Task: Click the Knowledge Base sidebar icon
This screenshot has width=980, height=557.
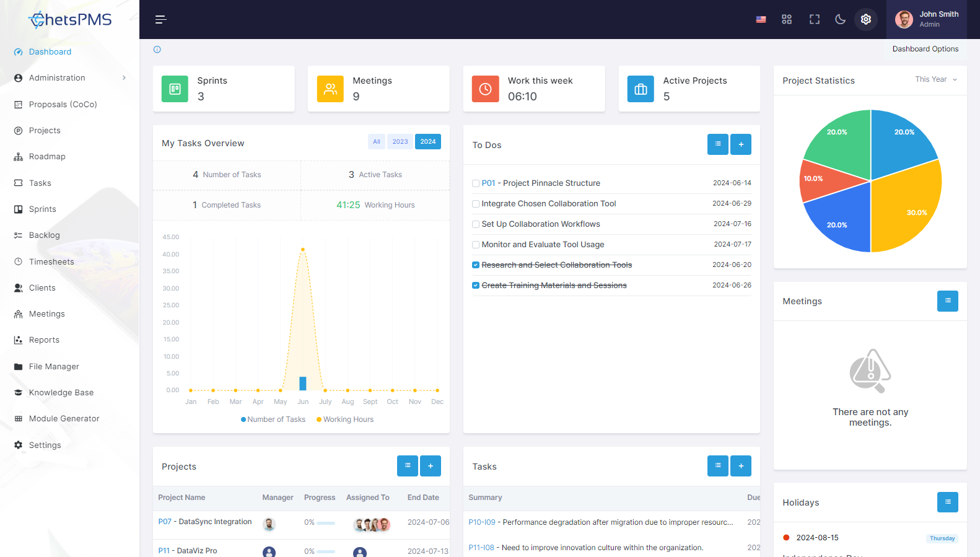Action: (x=18, y=393)
